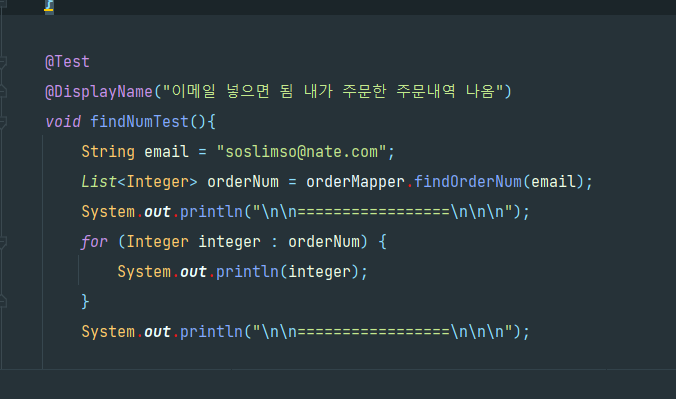This screenshot has height=399, width=676.
Task: Click out in the last System.out.println line
Action: tap(157, 332)
